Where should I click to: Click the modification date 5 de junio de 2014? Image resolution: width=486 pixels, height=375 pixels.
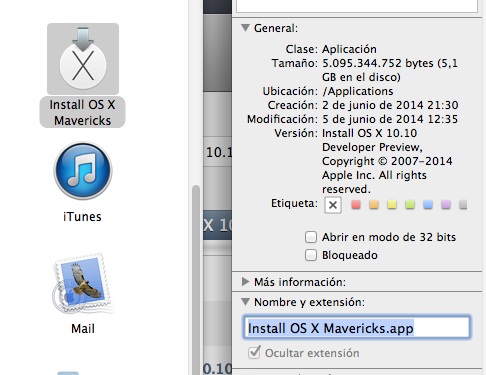[373, 119]
